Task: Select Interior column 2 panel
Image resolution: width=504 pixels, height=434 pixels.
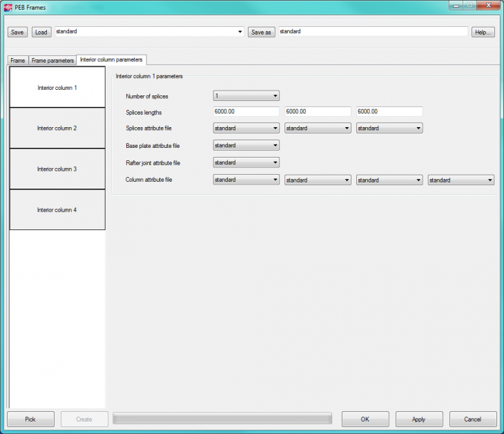Action: [x=57, y=129]
